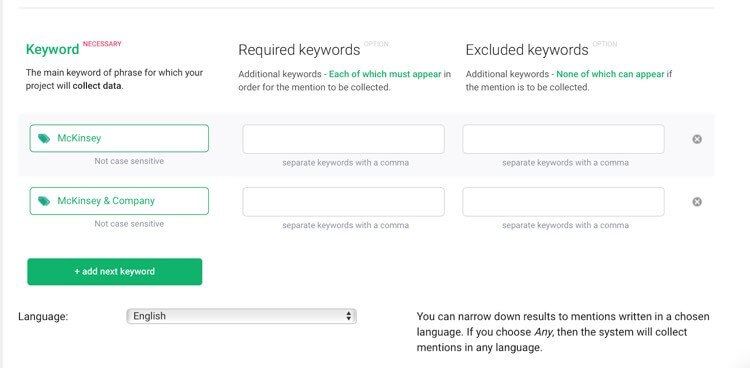
Task: Click the green "Each of which must appear" text
Action: pos(385,74)
